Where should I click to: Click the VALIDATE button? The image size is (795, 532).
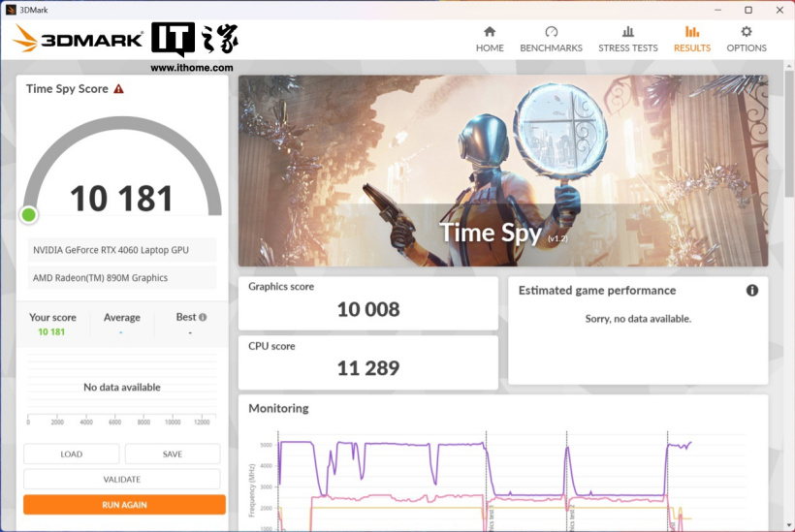point(122,479)
